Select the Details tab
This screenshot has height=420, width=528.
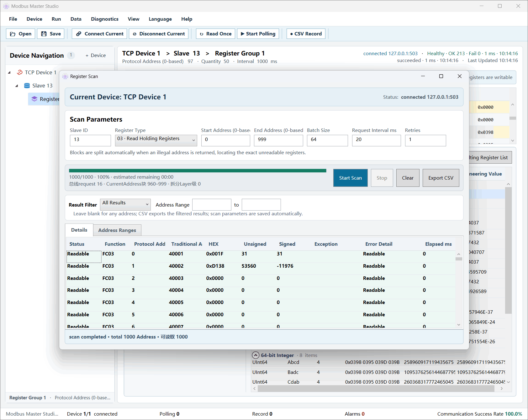(79, 230)
